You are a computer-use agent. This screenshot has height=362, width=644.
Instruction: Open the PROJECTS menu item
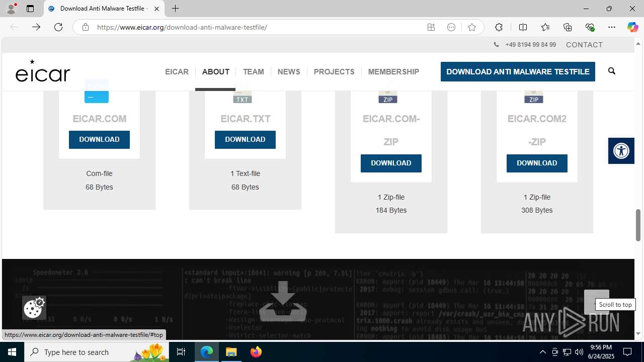334,71
